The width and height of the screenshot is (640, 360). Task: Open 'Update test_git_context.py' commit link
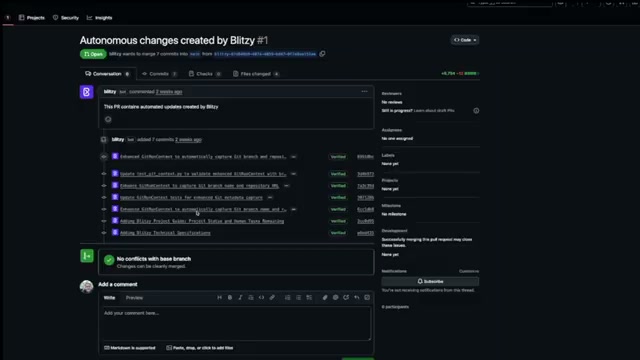tap(203, 174)
